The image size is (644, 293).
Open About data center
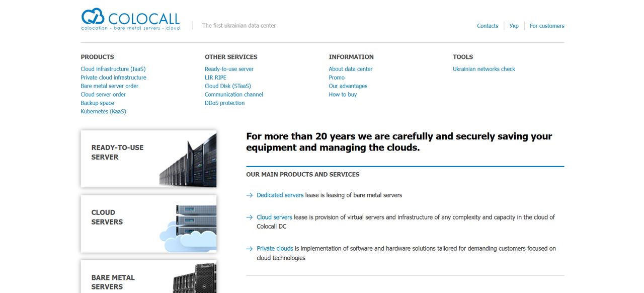pyautogui.click(x=351, y=69)
